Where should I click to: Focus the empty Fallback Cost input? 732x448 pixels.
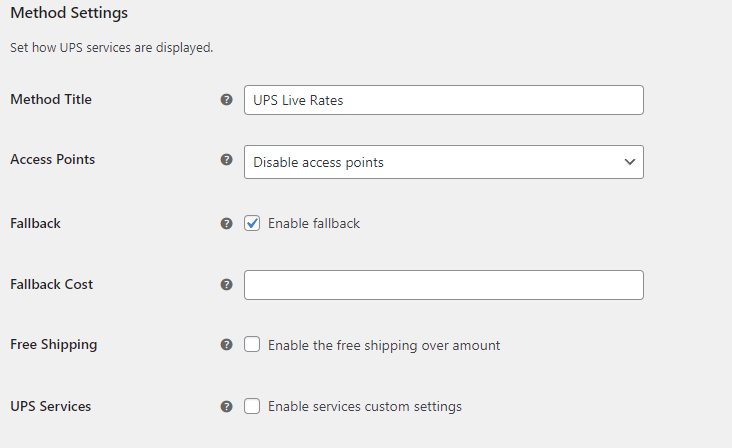pos(443,285)
